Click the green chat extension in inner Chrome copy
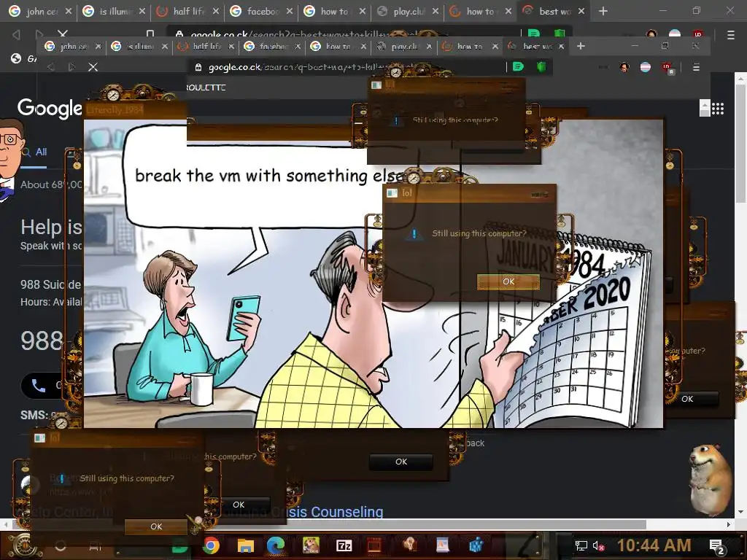Image resolution: width=747 pixels, height=560 pixels. point(519,66)
